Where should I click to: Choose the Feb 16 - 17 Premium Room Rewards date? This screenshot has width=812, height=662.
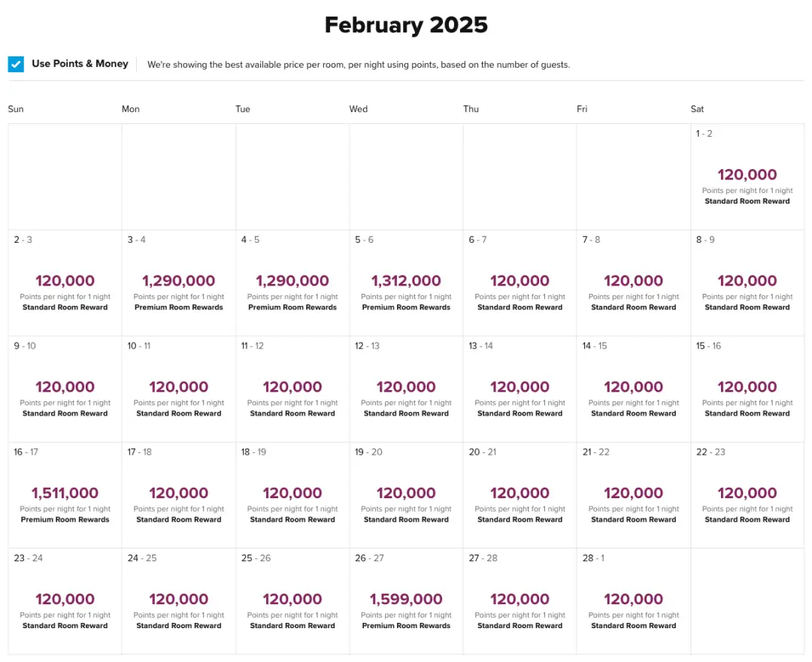pyautogui.click(x=65, y=496)
